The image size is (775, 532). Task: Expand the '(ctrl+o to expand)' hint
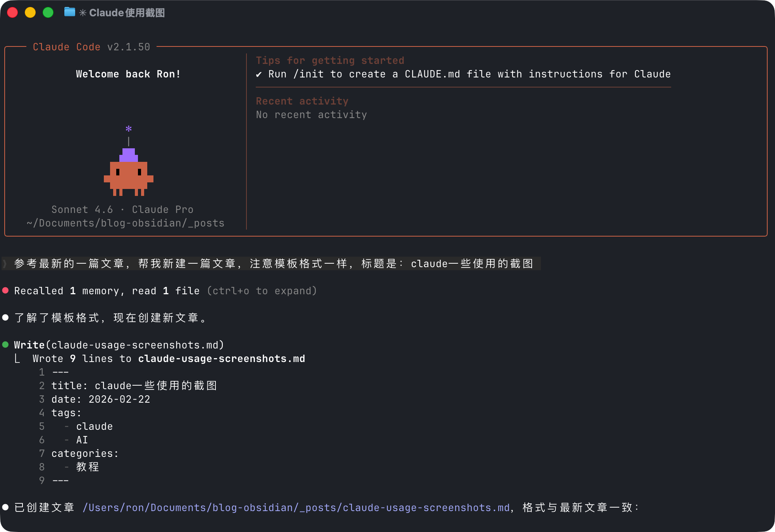tap(262, 291)
